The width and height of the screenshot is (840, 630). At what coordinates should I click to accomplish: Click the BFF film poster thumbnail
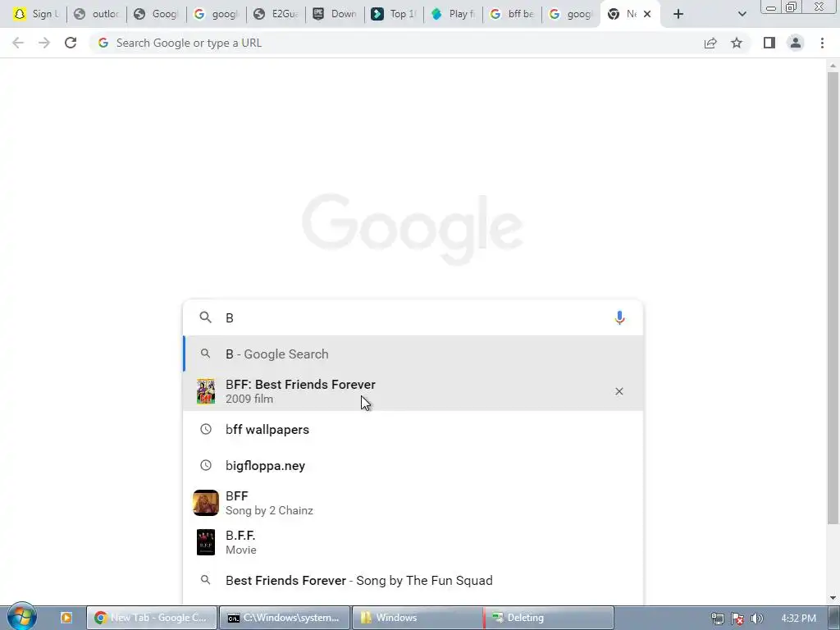pos(206,391)
